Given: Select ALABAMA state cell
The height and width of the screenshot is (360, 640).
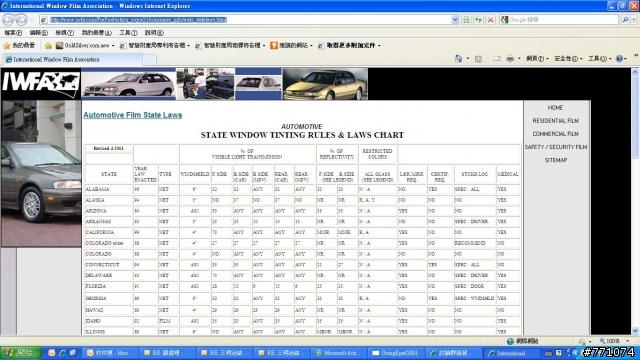Looking at the screenshot, I should pyautogui.click(x=109, y=189).
